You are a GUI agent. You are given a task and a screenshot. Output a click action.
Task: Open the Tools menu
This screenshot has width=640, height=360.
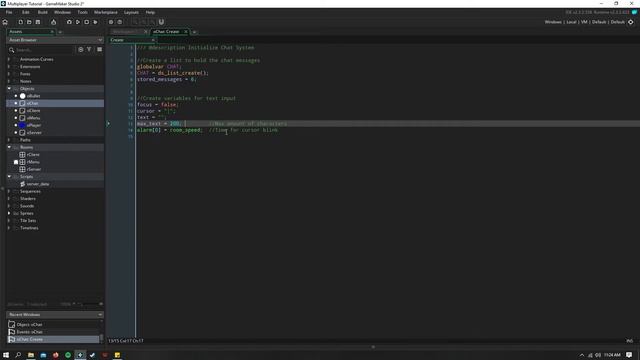tap(82, 12)
